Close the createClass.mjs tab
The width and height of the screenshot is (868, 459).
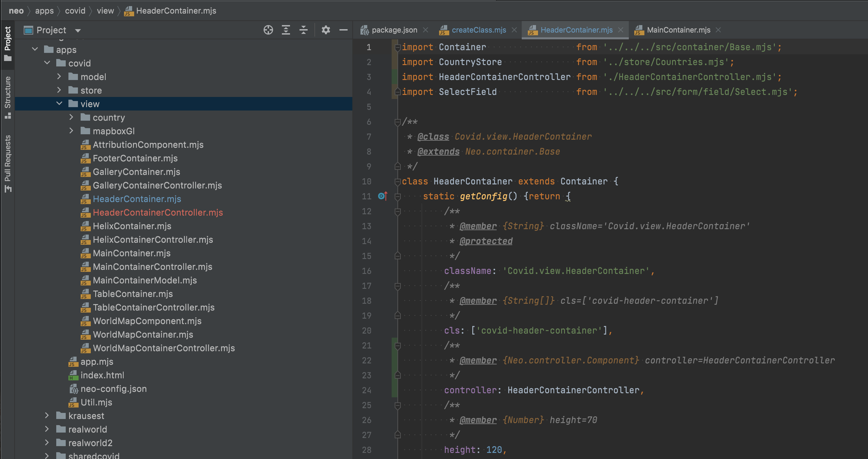click(514, 30)
